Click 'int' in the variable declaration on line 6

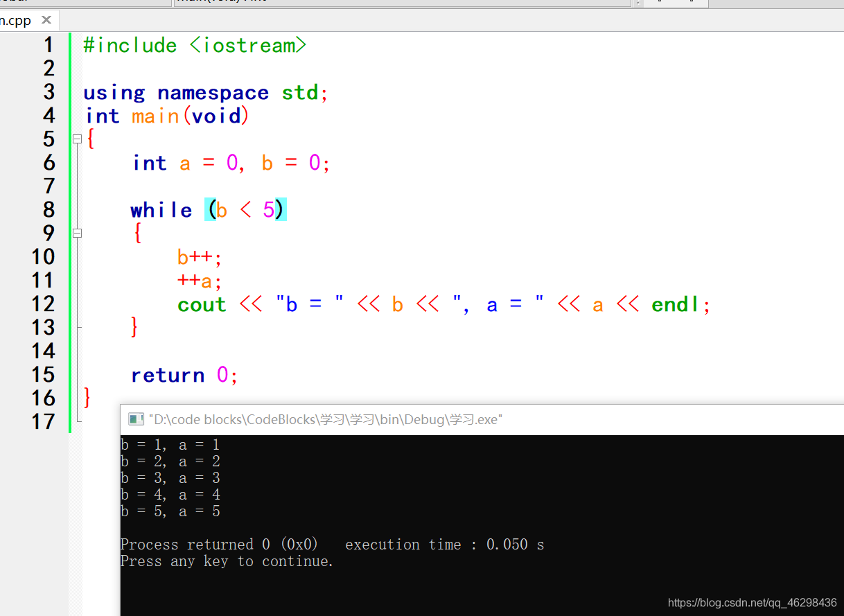[150, 163]
